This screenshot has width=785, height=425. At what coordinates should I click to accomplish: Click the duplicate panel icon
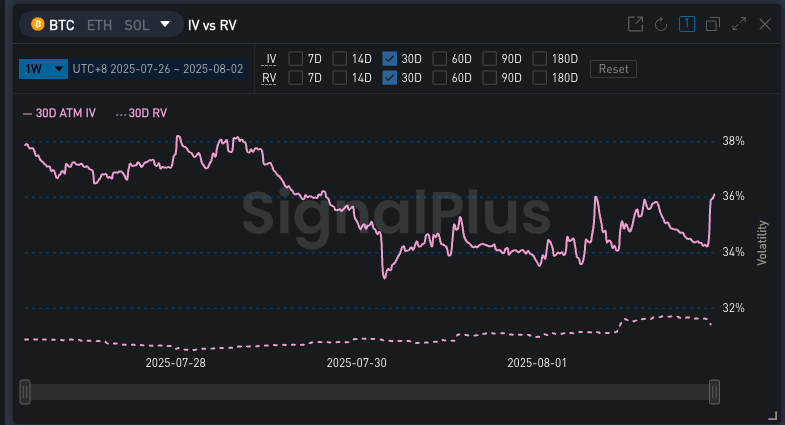(x=713, y=24)
